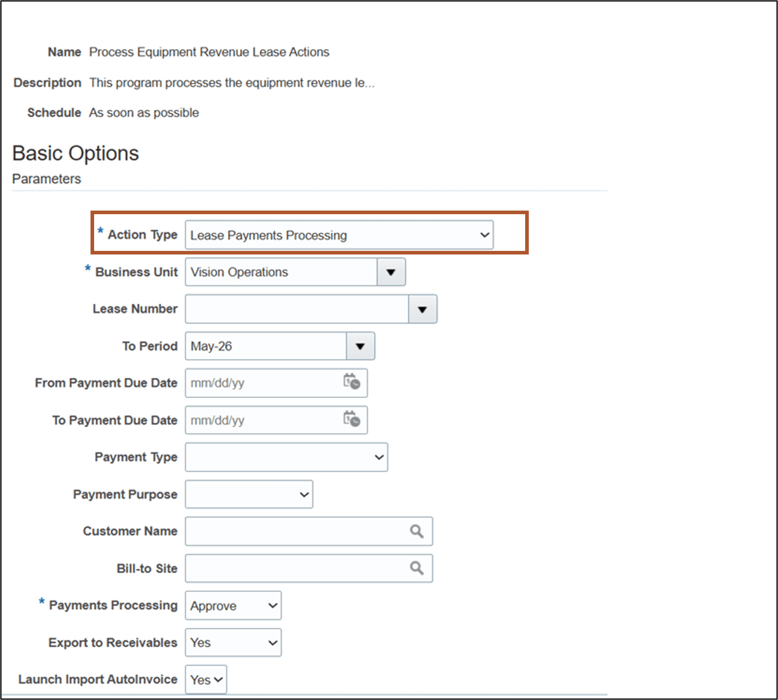
Task: Click the Parameters section label
Action: (x=46, y=179)
